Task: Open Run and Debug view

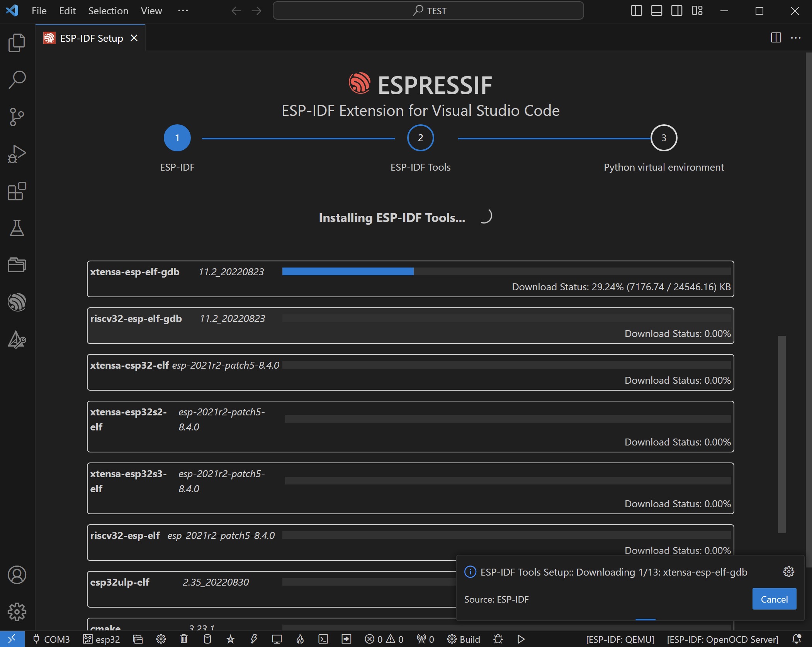Action: (17, 154)
